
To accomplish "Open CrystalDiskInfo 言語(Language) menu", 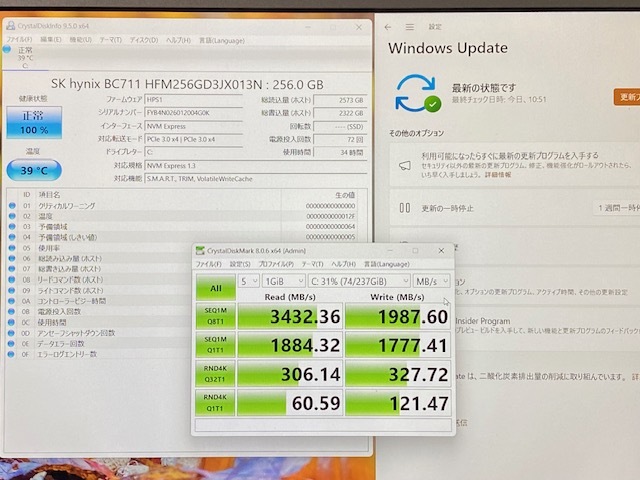I will pyautogui.click(x=222, y=40).
